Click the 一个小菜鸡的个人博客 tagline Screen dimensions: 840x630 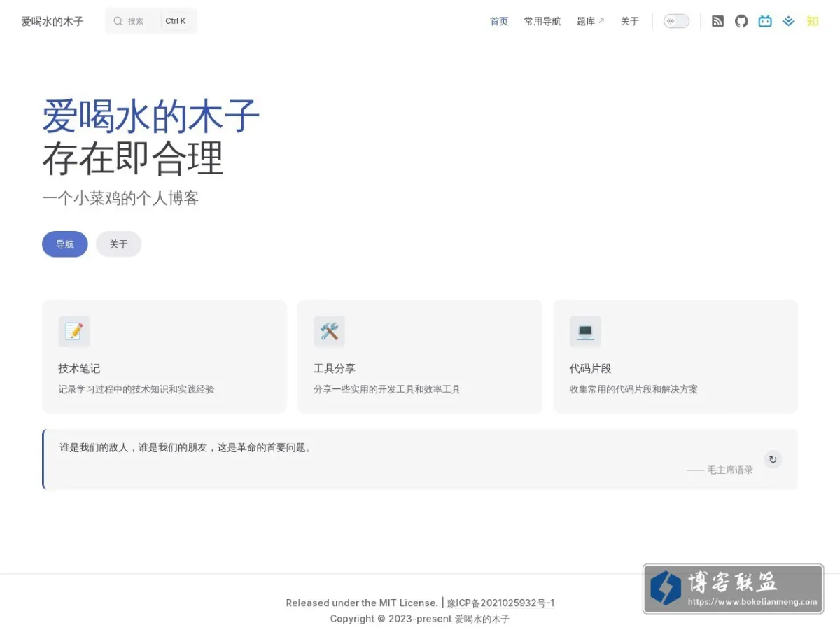[120, 198]
